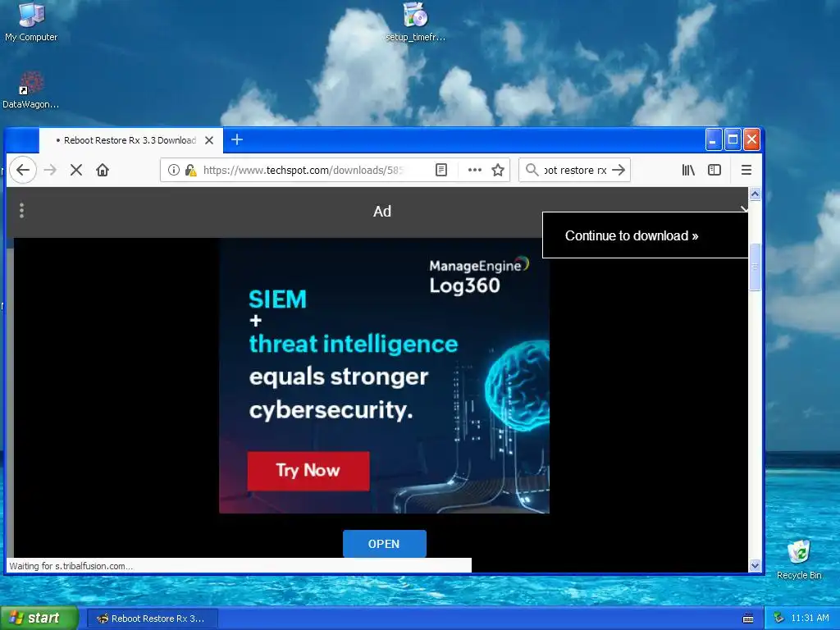This screenshot has height=630, width=840.
Task: Bookmark this page with star icon
Action: pyautogui.click(x=498, y=170)
